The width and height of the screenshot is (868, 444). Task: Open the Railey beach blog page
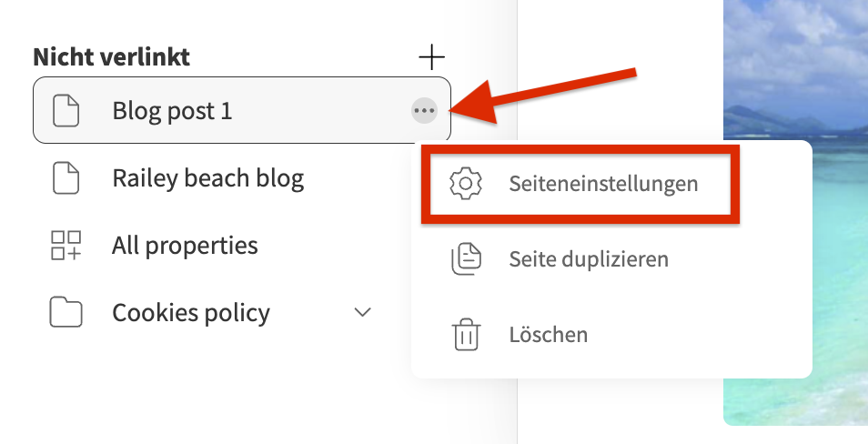point(208,178)
